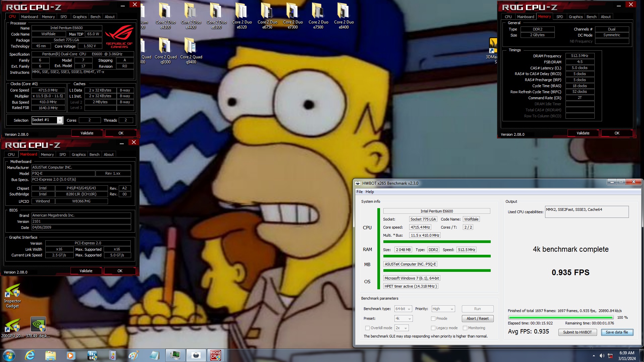Open CPU tab in CPU-Z Mainboard window
Image resolution: width=644 pixels, height=362 pixels.
(11, 155)
